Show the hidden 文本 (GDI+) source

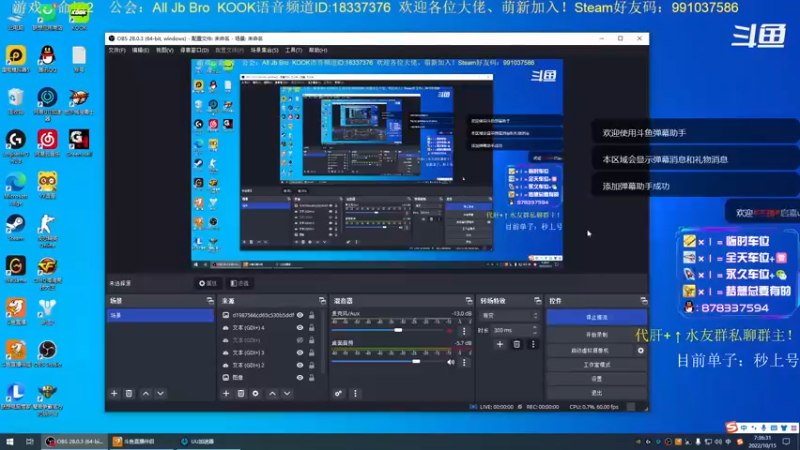pos(300,340)
